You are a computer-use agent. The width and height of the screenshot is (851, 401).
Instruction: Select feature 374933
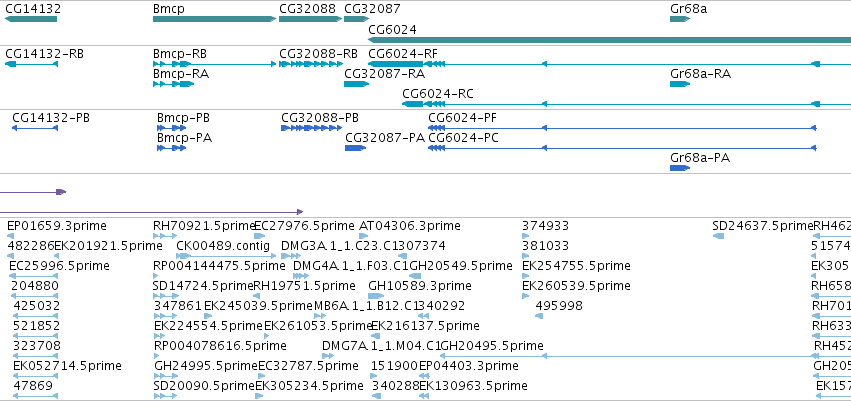[x=525, y=236]
